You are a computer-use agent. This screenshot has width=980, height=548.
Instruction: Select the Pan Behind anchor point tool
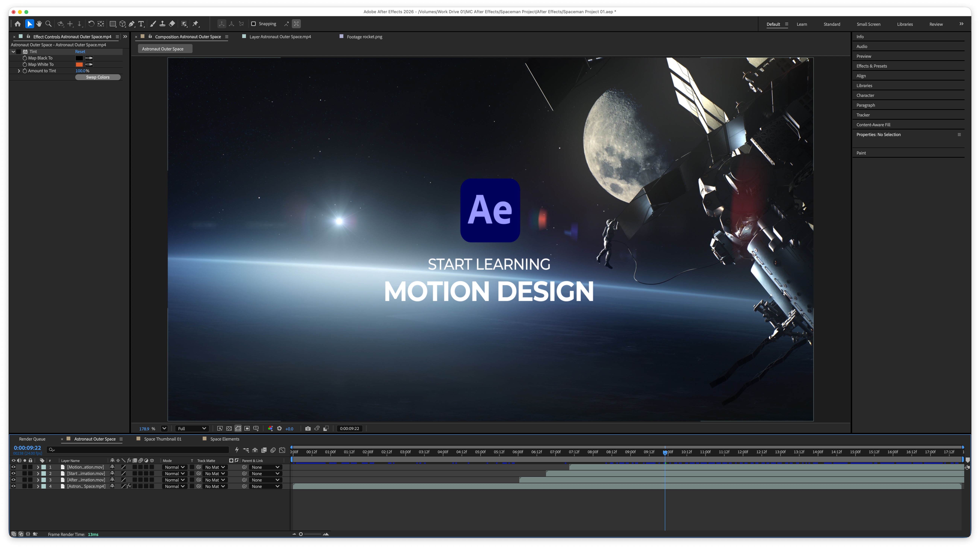101,24
